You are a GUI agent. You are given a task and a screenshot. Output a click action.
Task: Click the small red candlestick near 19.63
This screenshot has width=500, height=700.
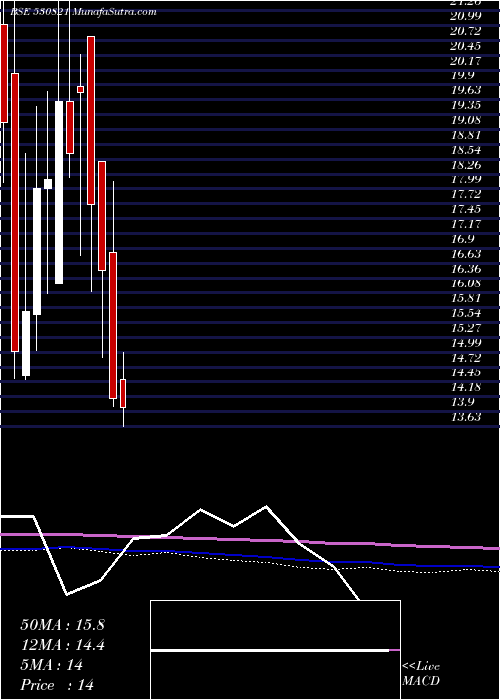80,89
